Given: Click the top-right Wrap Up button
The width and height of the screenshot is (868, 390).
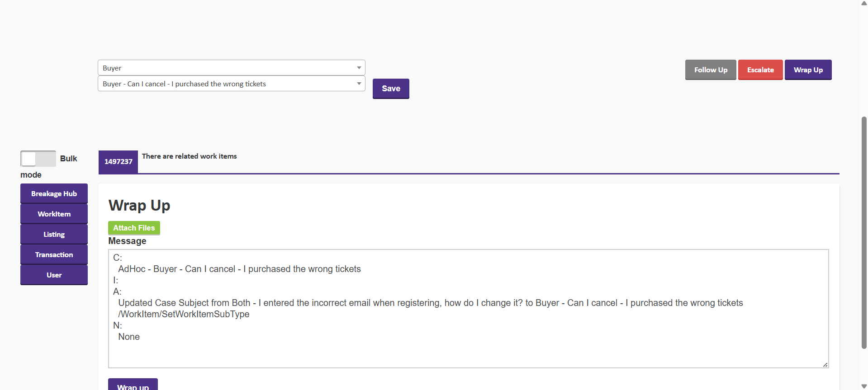Looking at the screenshot, I should pyautogui.click(x=808, y=70).
